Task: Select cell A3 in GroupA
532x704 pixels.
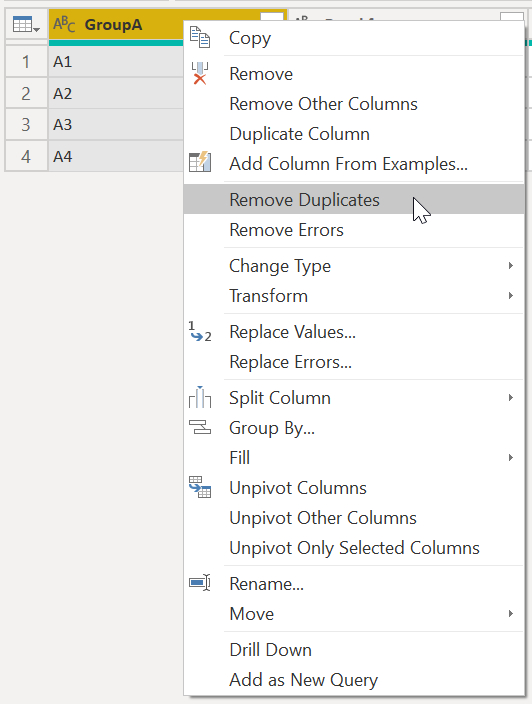Action: (x=116, y=124)
